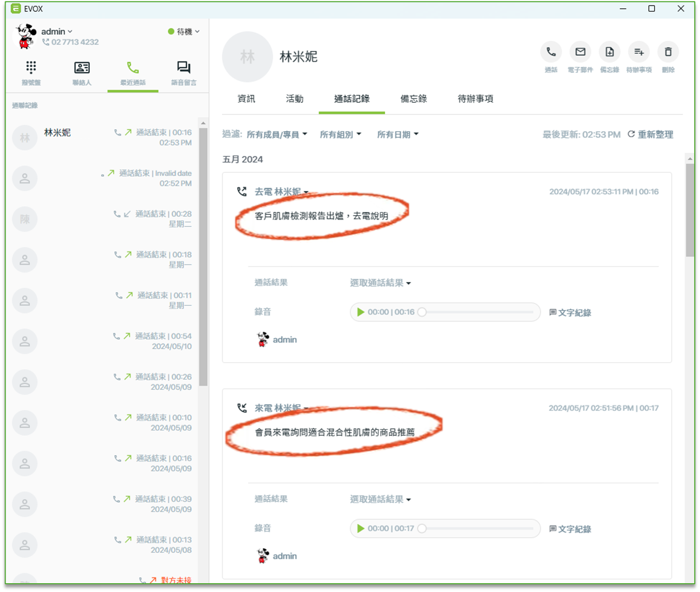The height and width of the screenshot is (592, 700).
Task: Switch to 活動 tab
Action: (295, 99)
